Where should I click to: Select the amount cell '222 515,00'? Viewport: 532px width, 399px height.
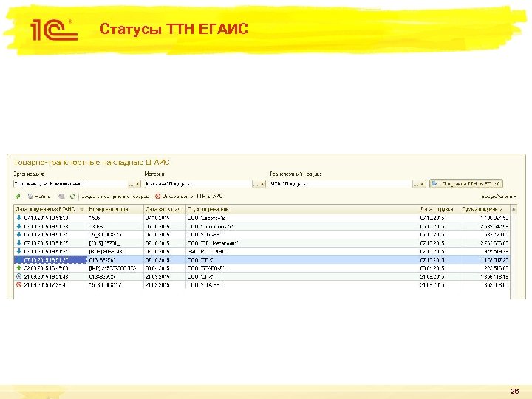[x=497, y=268]
